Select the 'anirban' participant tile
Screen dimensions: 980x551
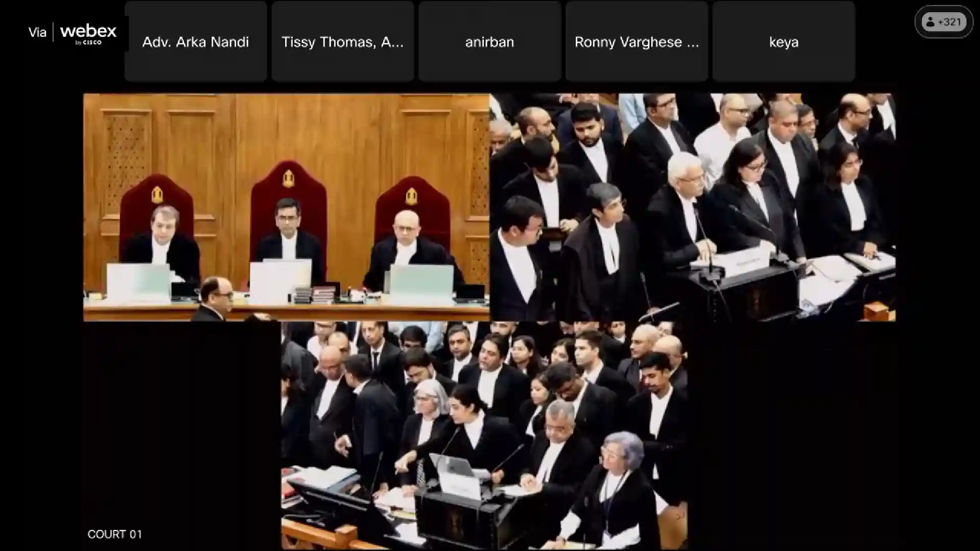(489, 42)
